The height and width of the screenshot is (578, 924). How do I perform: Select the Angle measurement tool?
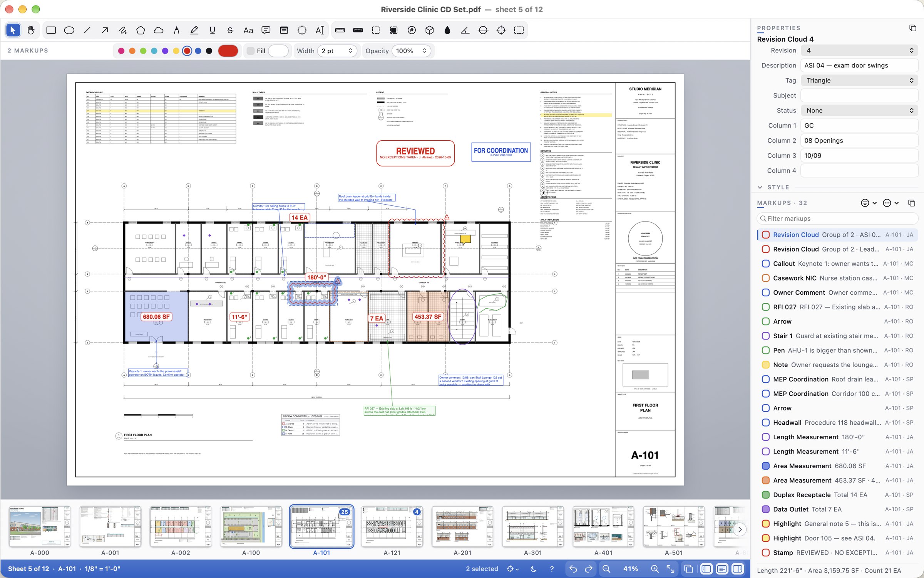(465, 30)
